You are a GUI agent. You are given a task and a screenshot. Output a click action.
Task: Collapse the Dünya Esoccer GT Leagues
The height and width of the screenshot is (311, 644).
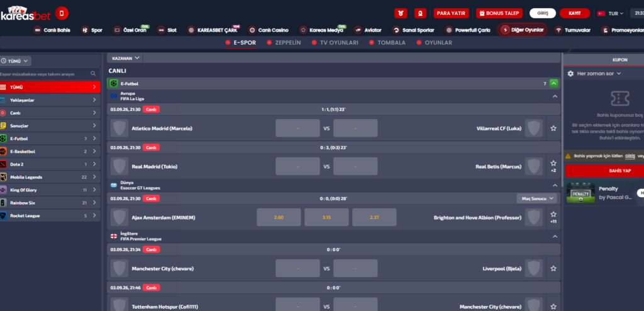point(555,186)
